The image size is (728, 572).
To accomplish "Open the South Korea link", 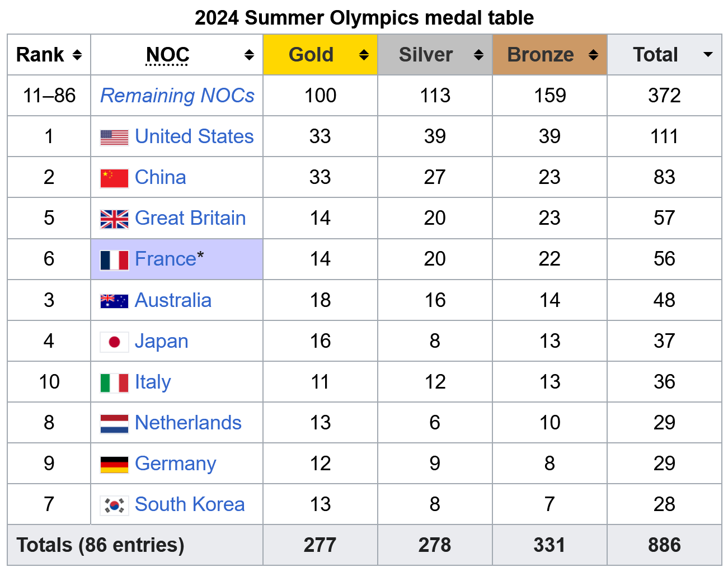I will point(190,504).
